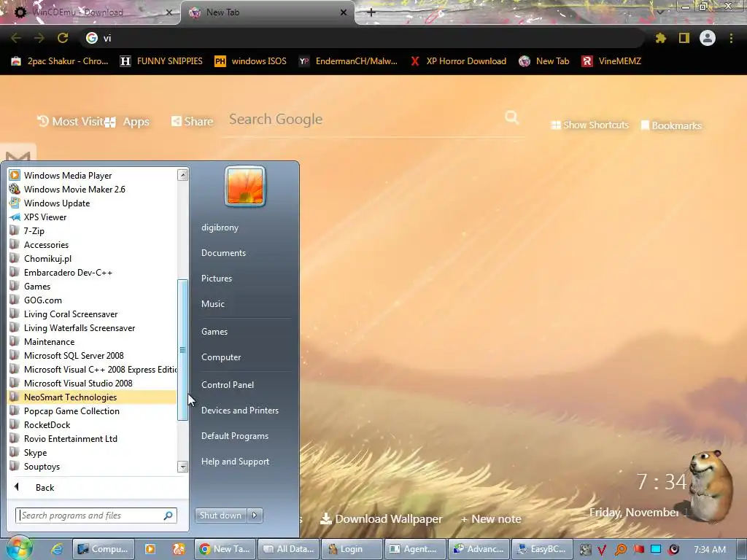This screenshot has height=560, width=747.
Task: Open Chrome's three-dot menu
Action: 731,38
